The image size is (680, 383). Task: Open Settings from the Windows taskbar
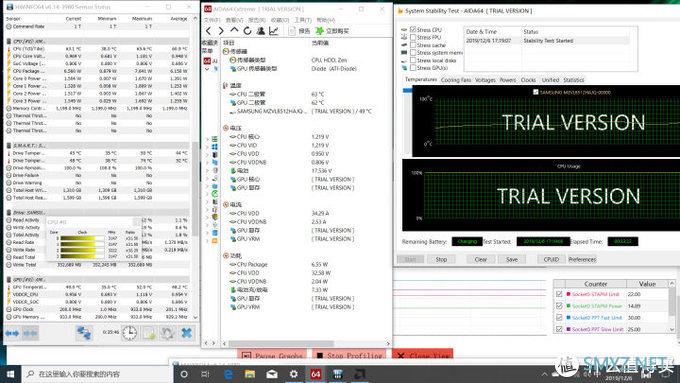pyautogui.click(x=294, y=374)
